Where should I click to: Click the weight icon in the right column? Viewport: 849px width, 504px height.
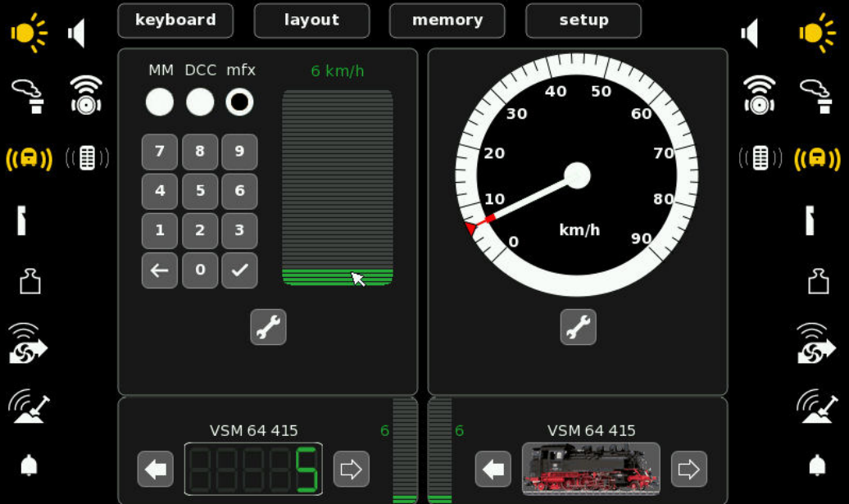pos(817,280)
